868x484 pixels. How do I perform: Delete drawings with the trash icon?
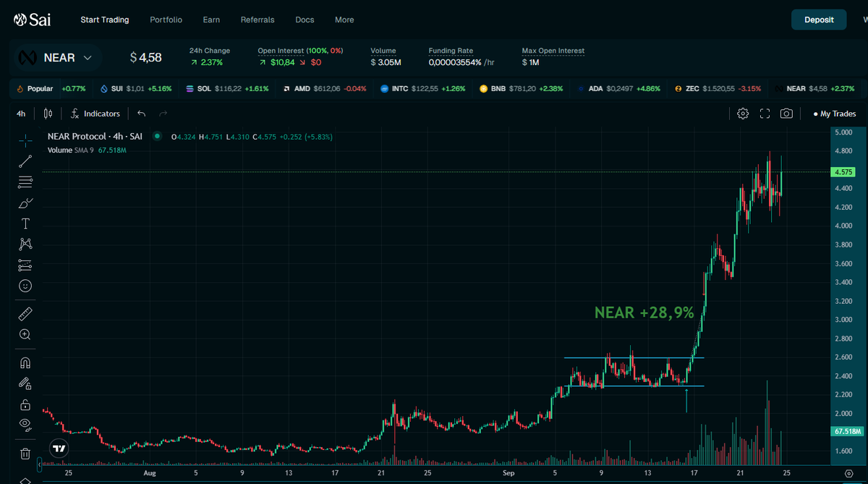click(x=25, y=454)
